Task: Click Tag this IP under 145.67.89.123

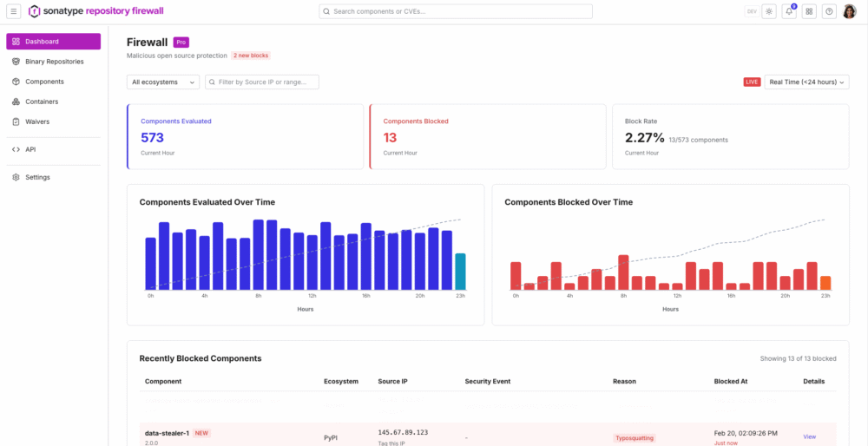Action: pos(392,443)
